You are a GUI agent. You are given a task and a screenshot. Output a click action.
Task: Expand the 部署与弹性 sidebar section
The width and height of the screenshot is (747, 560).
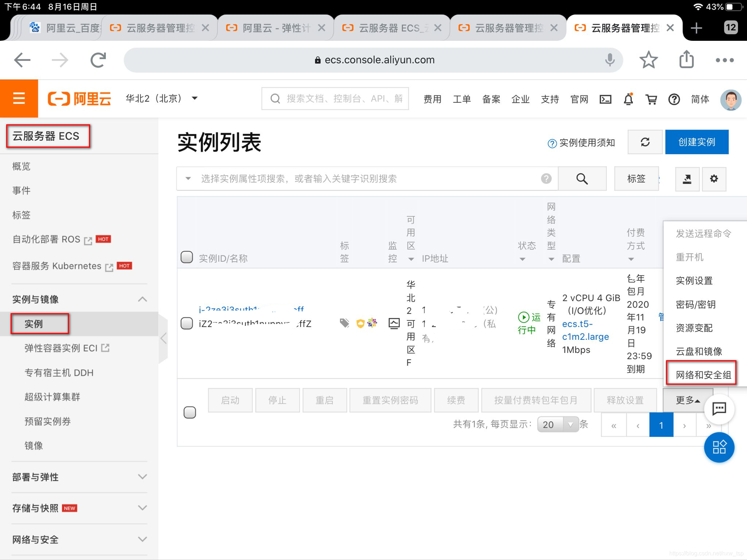143,477
